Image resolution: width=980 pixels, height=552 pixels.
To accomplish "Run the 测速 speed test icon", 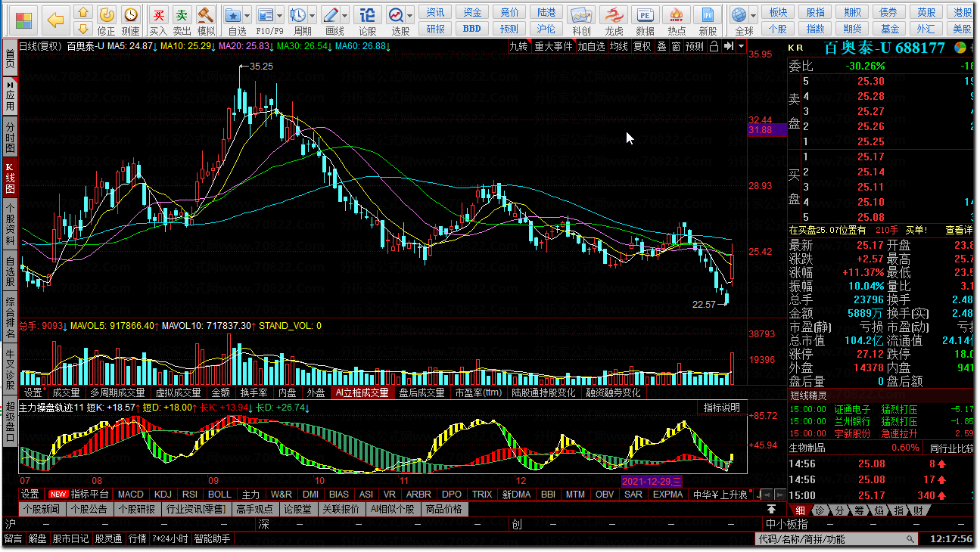I will pos(130,20).
